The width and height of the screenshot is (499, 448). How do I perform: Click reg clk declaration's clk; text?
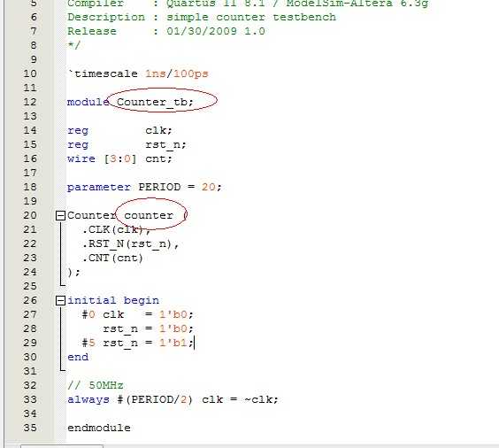[x=158, y=130]
